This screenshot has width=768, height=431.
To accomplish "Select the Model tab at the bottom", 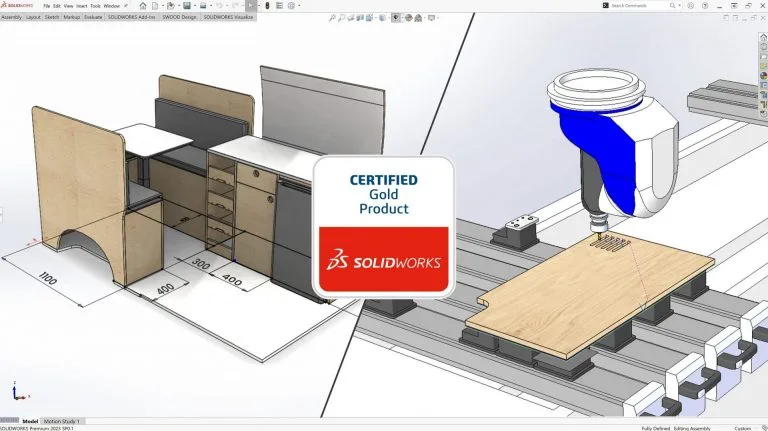I will pos(30,421).
